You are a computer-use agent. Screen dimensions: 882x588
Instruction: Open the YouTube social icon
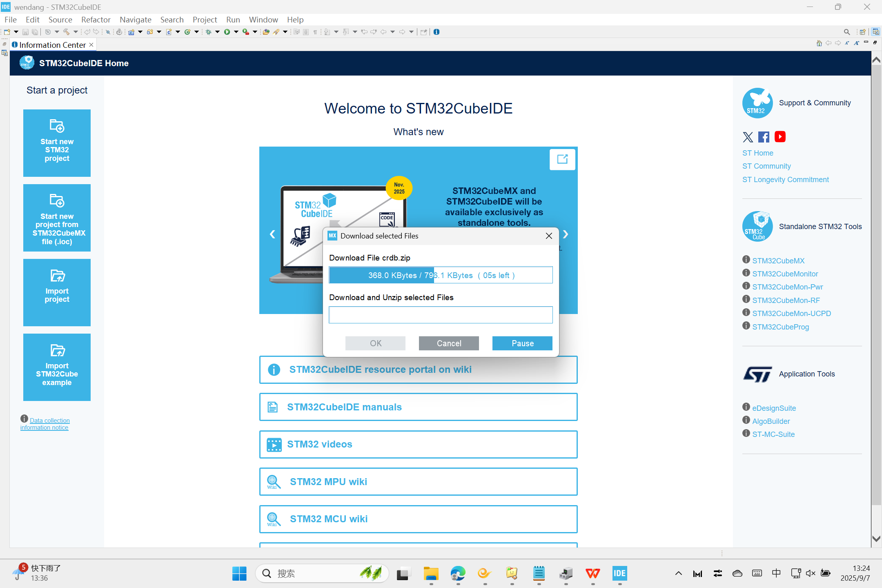tap(780, 137)
